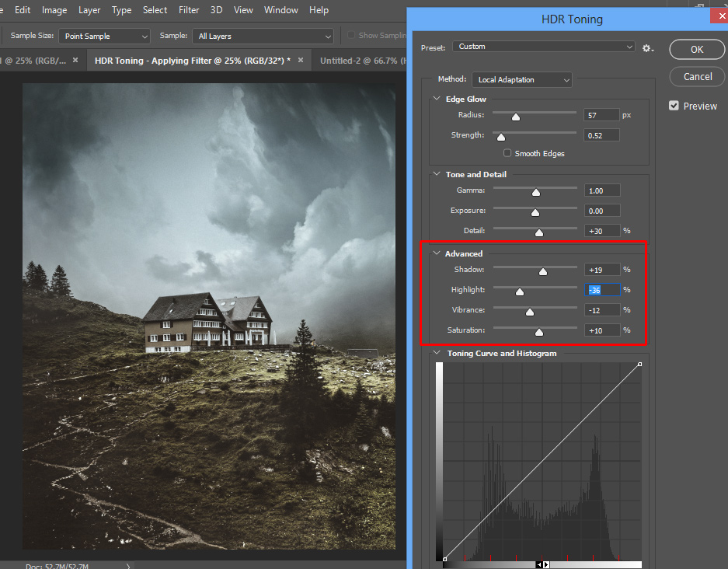
Task: Click the curve's top-right end point
Action: click(639, 364)
